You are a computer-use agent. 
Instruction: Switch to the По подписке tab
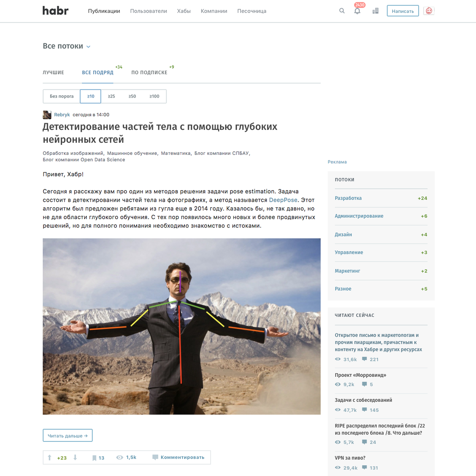click(149, 73)
